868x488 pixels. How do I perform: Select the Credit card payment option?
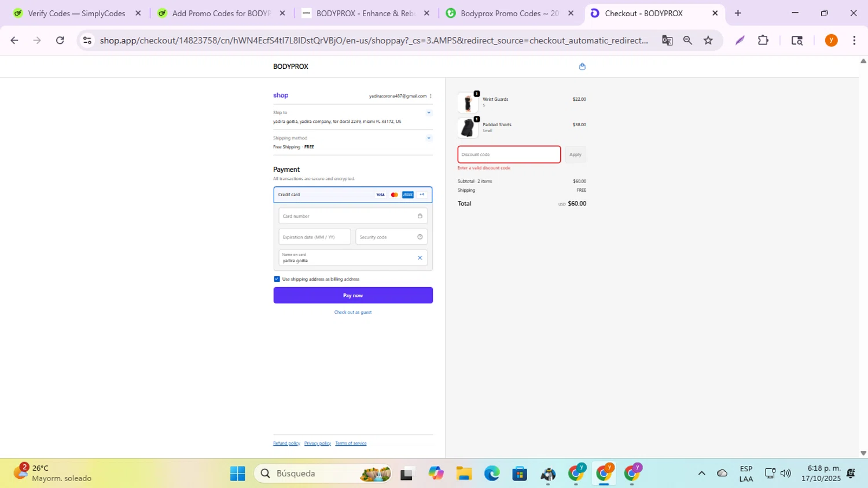coord(353,195)
